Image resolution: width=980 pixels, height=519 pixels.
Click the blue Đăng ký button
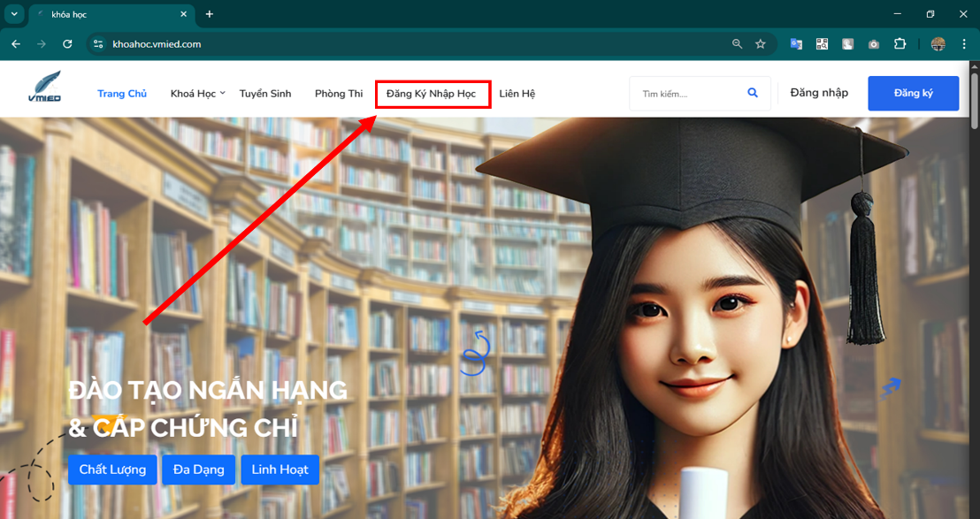pos(913,94)
